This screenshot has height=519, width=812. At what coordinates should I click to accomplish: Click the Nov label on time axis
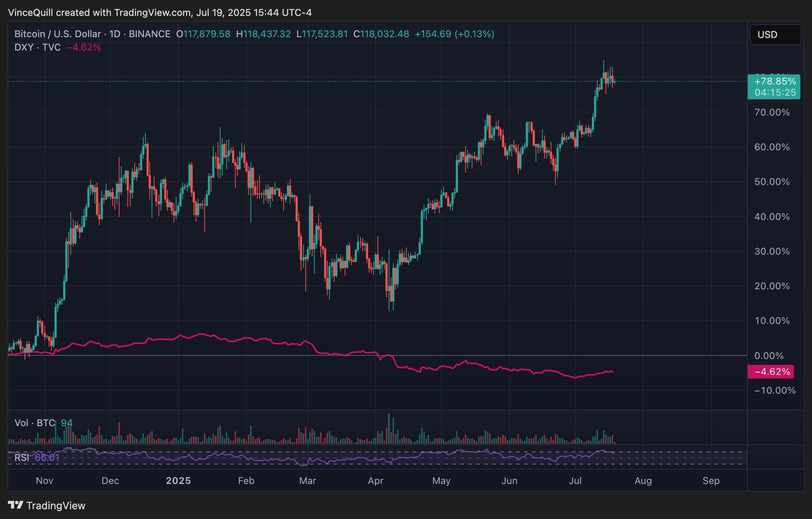[x=45, y=481]
